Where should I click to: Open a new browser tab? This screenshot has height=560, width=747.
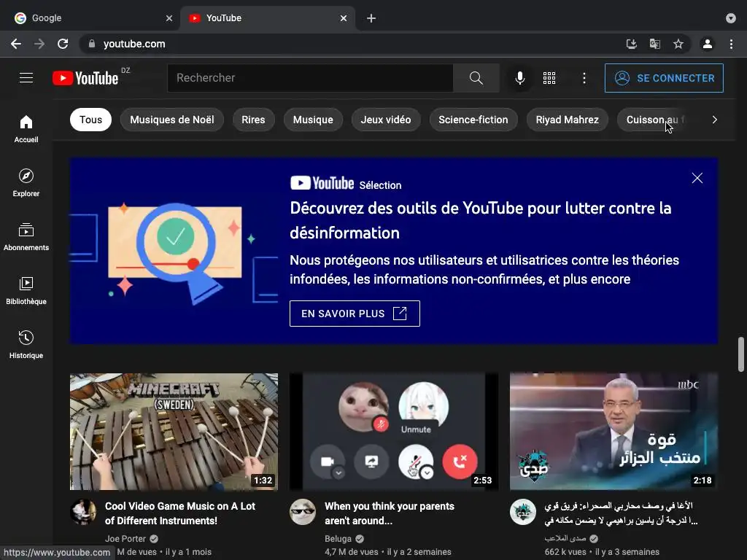click(371, 18)
